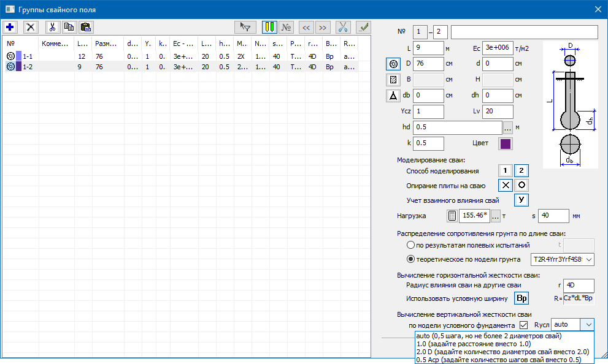608x364 pixels.
Task: Toggle the conditional foundation model checkbox
Action: click(523, 325)
